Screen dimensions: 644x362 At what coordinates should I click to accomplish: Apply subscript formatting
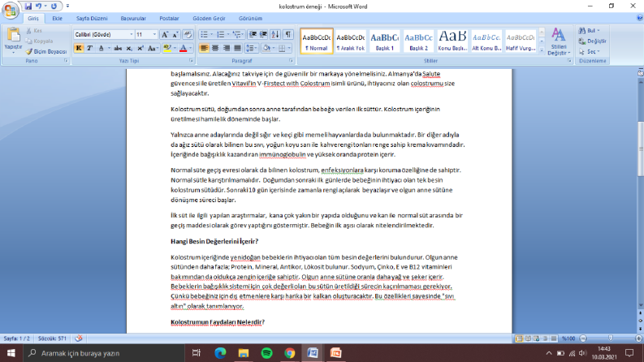click(x=129, y=49)
